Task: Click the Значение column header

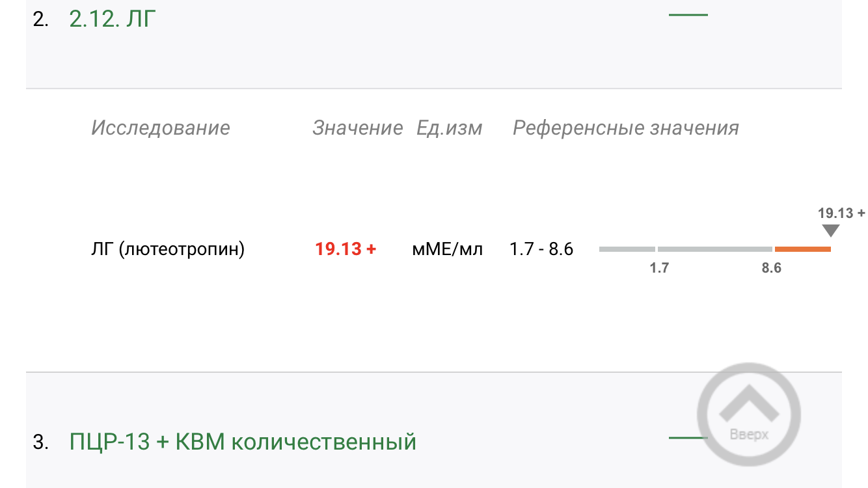Action: (357, 128)
